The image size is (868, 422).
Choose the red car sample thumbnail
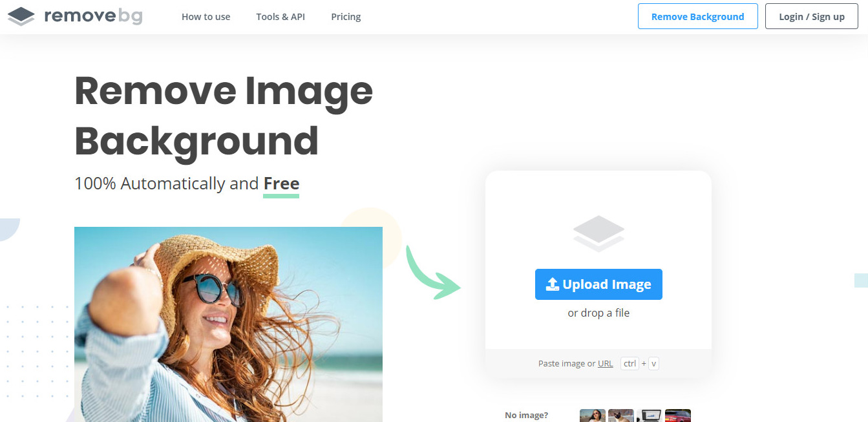pyautogui.click(x=677, y=416)
